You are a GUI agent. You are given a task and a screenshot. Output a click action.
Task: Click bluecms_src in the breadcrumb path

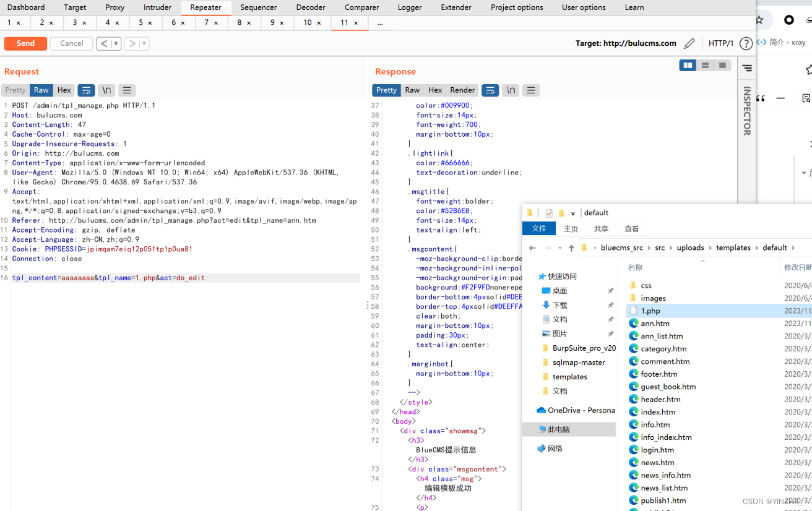pyautogui.click(x=621, y=247)
